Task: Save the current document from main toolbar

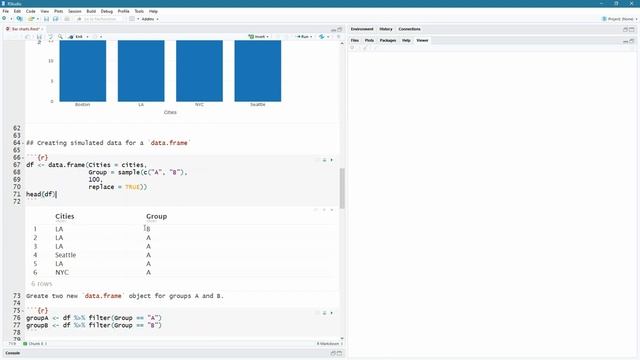Action: coord(46,19)
